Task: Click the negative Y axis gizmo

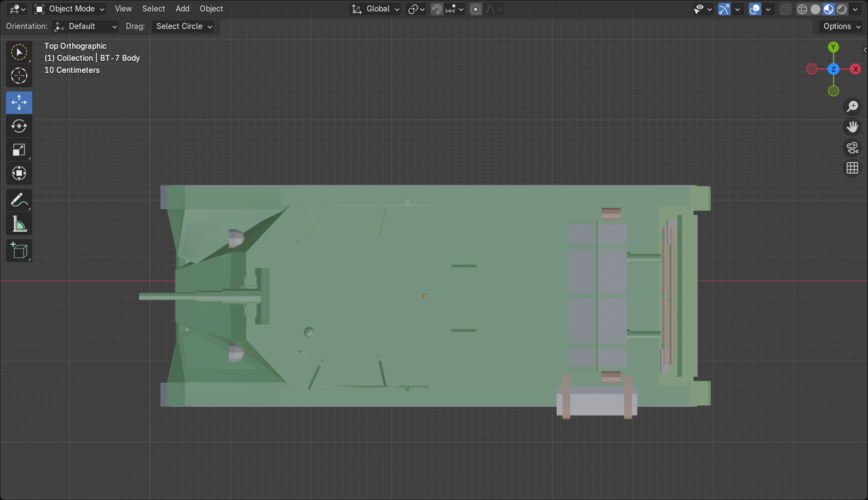Action: (x=834, y=91)
